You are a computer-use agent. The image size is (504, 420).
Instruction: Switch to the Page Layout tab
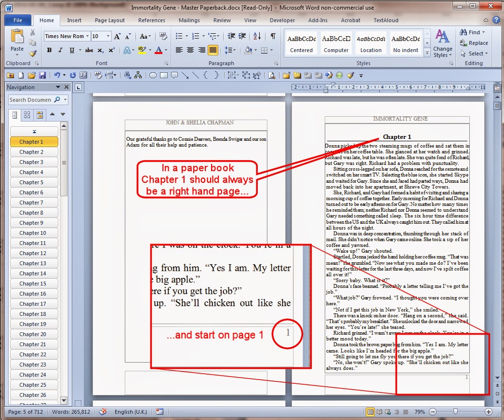point(109,20)
